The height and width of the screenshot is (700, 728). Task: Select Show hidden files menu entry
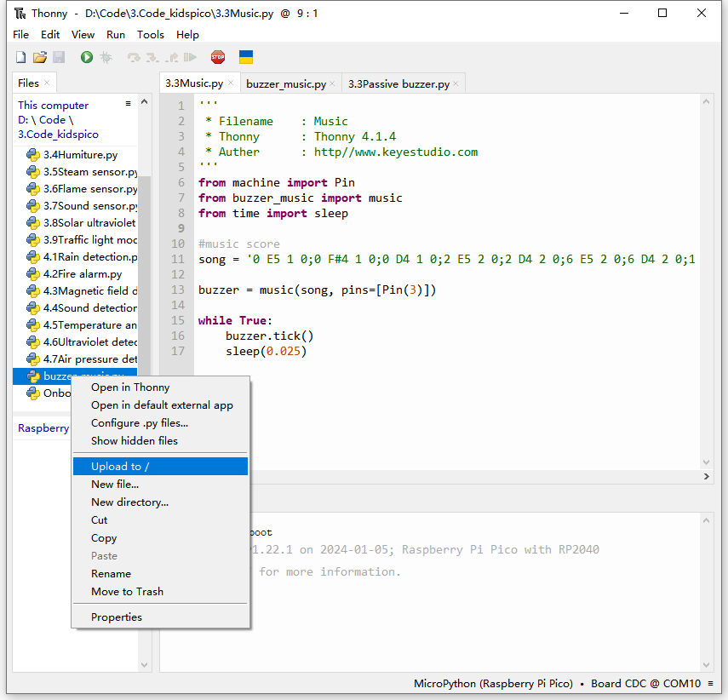pos(160,441)
